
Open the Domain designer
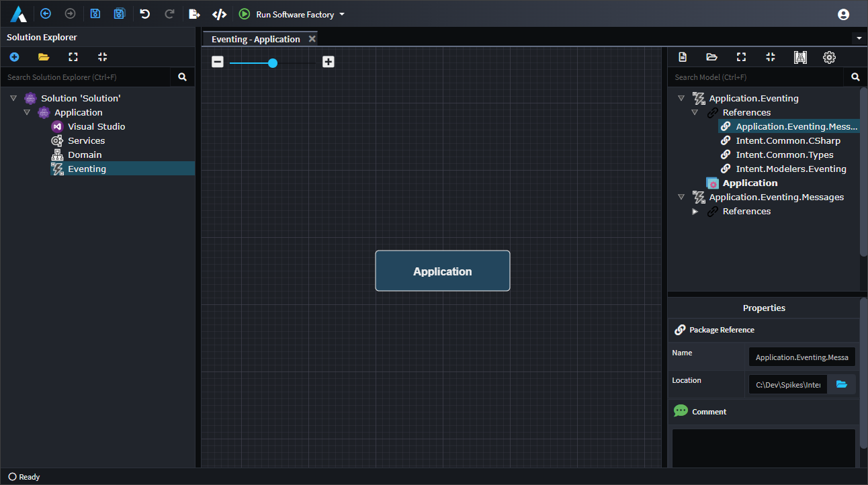pos(85,155)
